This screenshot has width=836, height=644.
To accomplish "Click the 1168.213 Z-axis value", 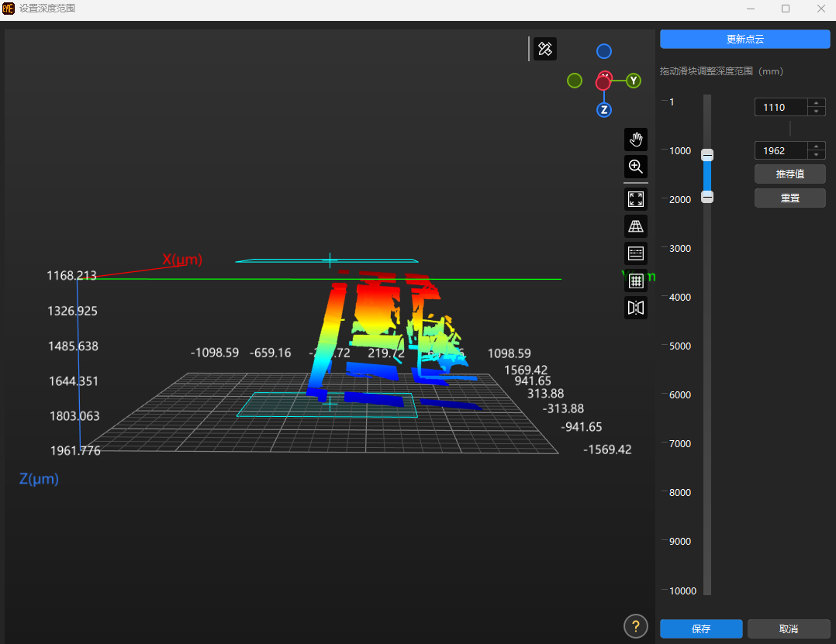I will (x=71, y=275).
